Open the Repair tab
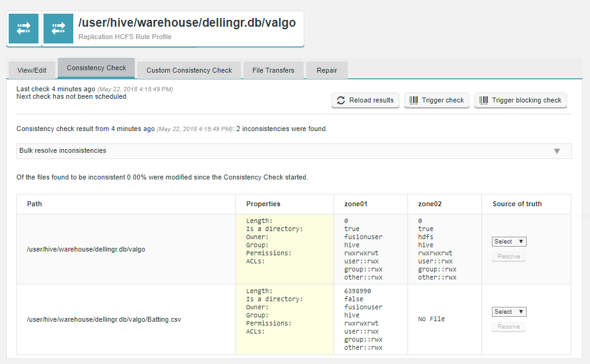This screenshot has width=590, height=364. coord(327,70)
